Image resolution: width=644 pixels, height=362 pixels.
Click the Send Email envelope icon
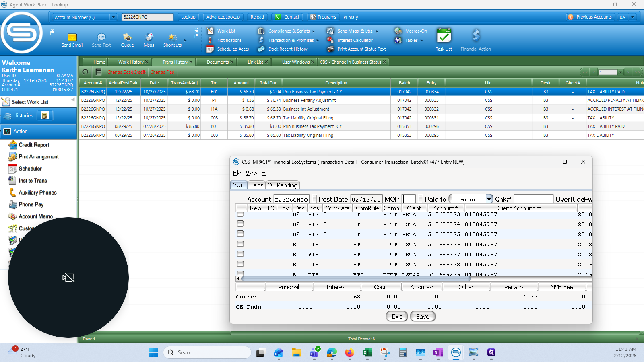72,37
